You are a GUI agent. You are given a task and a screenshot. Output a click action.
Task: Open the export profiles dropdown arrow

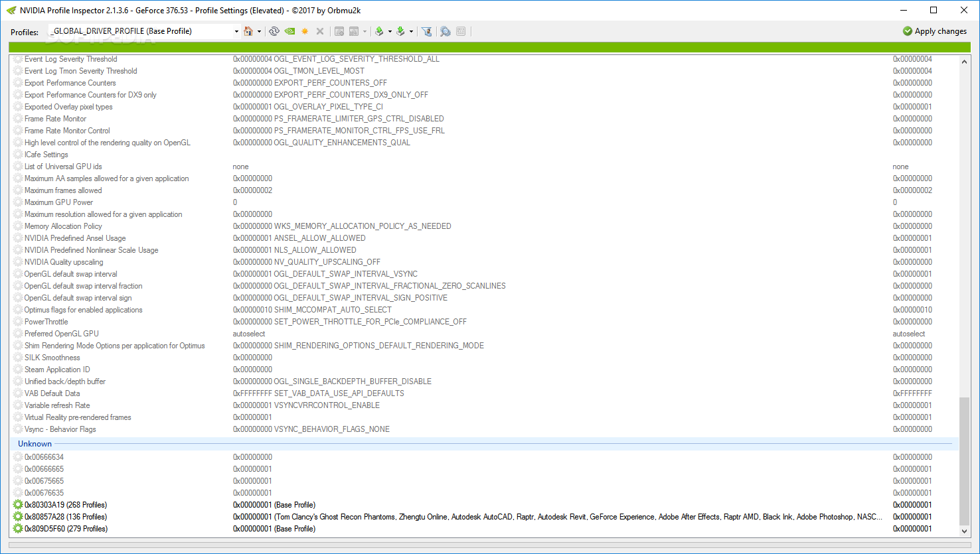tap(390, 31)
